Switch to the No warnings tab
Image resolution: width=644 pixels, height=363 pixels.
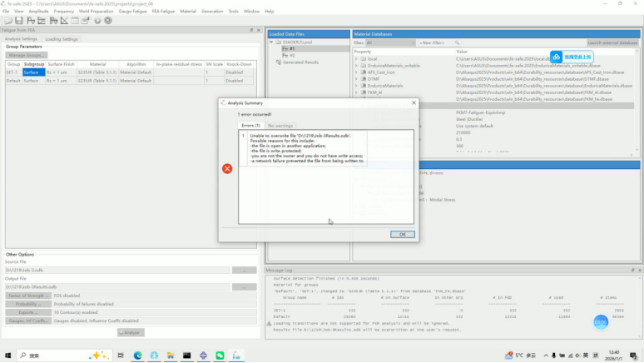pos(280,126)
